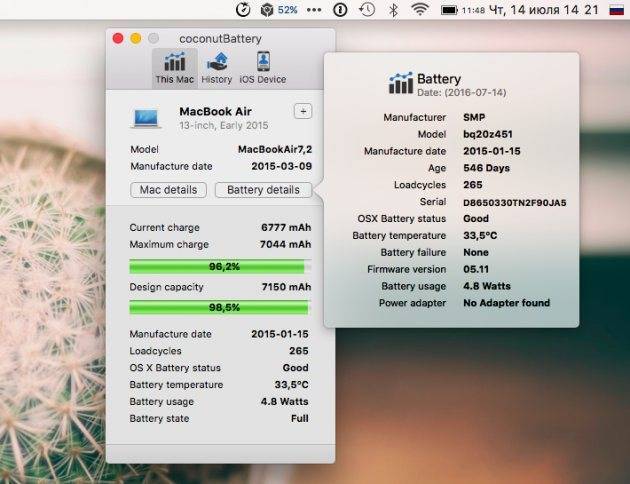Click the age value 546 Days
Screen dimensions: 630x484
pos(487,168)
